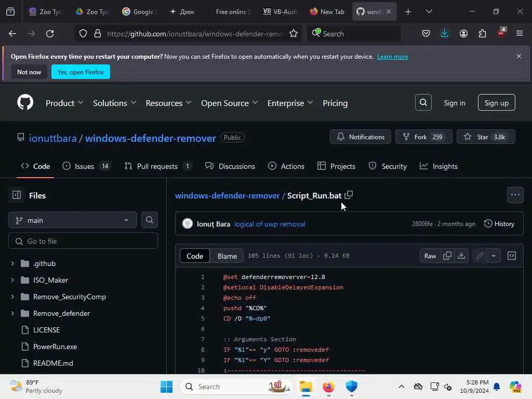Open Firefox downloads arrow icon

point(445,34)
